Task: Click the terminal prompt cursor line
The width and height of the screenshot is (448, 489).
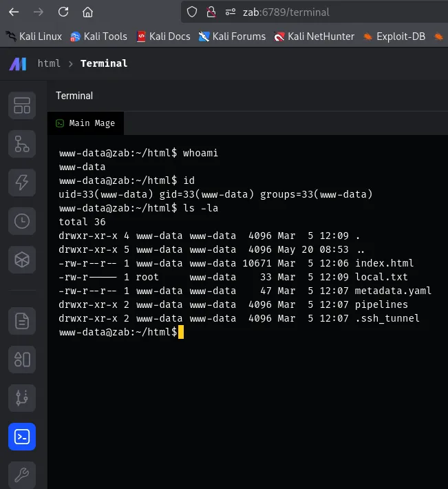Action: click(121, 332)
